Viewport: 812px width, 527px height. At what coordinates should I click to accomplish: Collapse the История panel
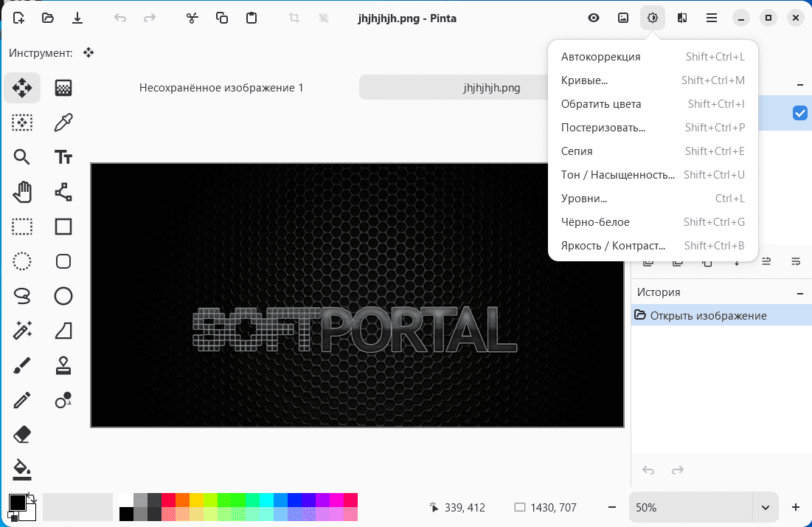(800, 293)
